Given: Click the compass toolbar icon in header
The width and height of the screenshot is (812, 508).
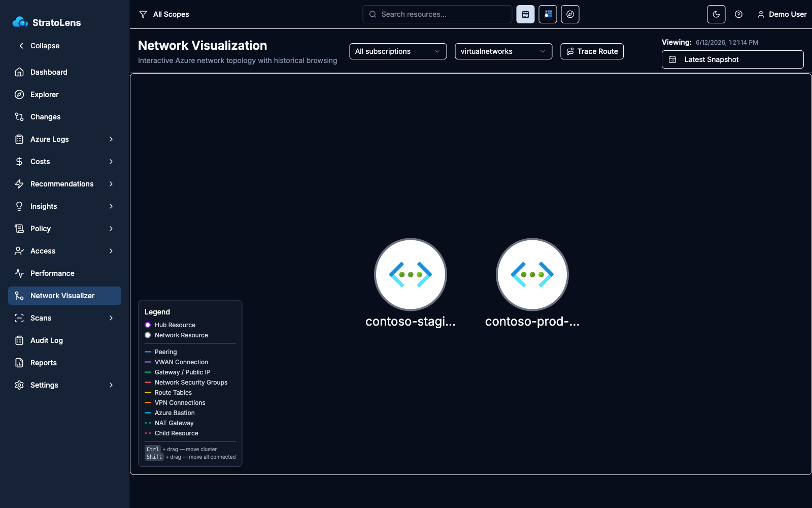Looking at the screenshot, I should [570, 14].
